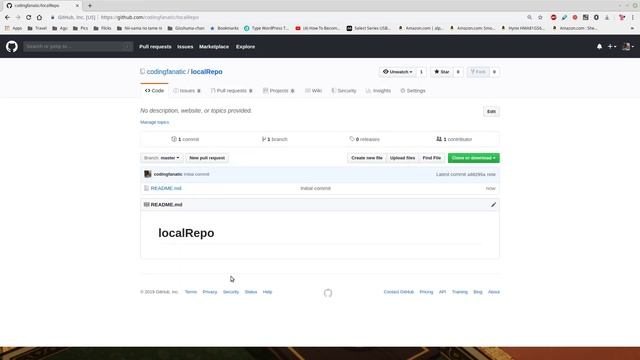Click the zoom magnifier icon in address bar
Image resolution: width=640 pixels, height=360 pixels.
click(529, 17)
